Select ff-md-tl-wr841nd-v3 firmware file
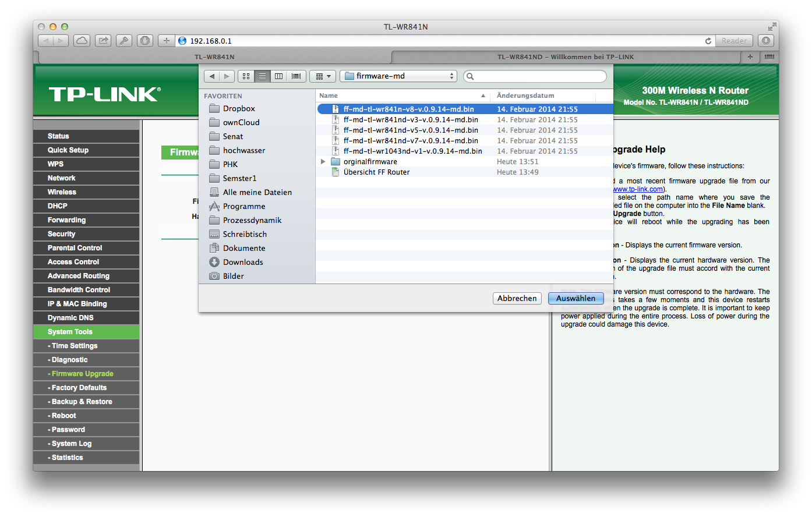Image resolution: width=812 pixels, height=517 pixels. click(465, 119)
